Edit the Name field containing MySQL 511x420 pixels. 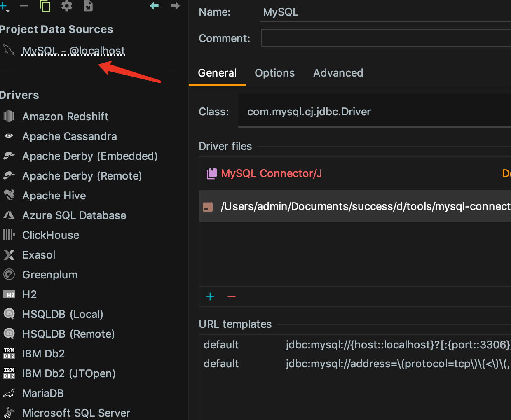click(385, 12)
